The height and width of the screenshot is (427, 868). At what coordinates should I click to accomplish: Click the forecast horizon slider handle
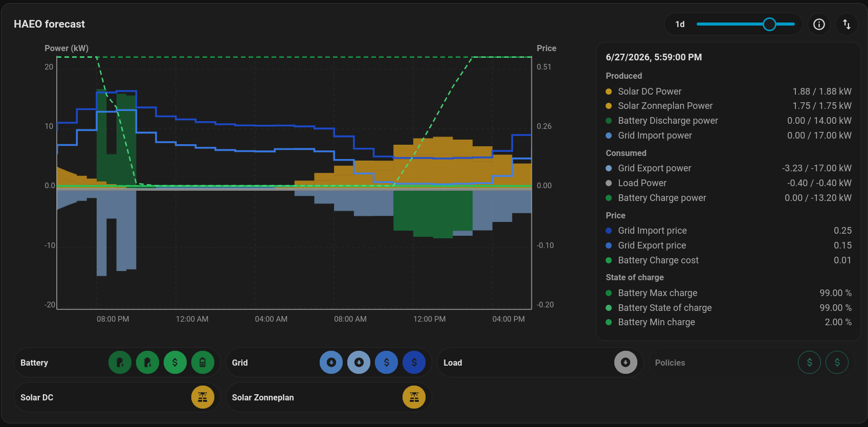coord(769,24)
